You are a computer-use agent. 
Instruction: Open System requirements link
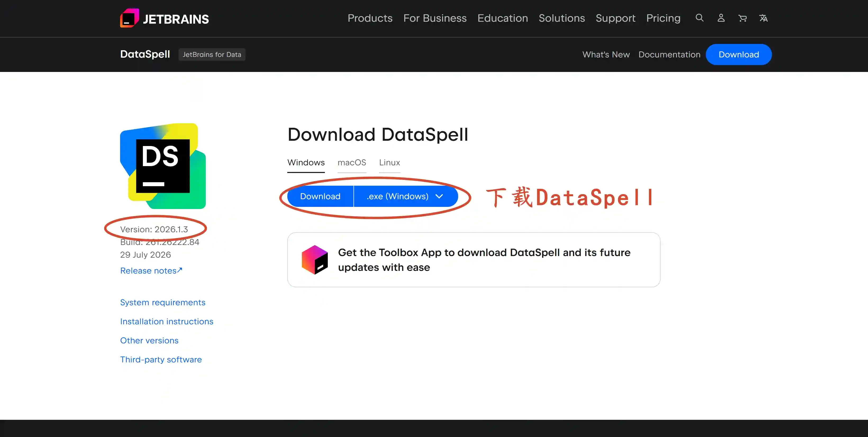click(163, 302)
